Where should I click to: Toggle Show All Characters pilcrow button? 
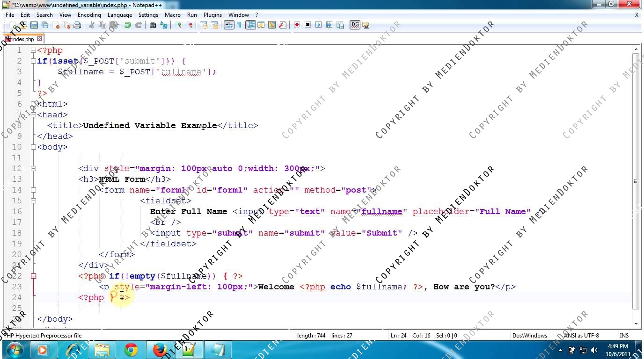(239, 25)
